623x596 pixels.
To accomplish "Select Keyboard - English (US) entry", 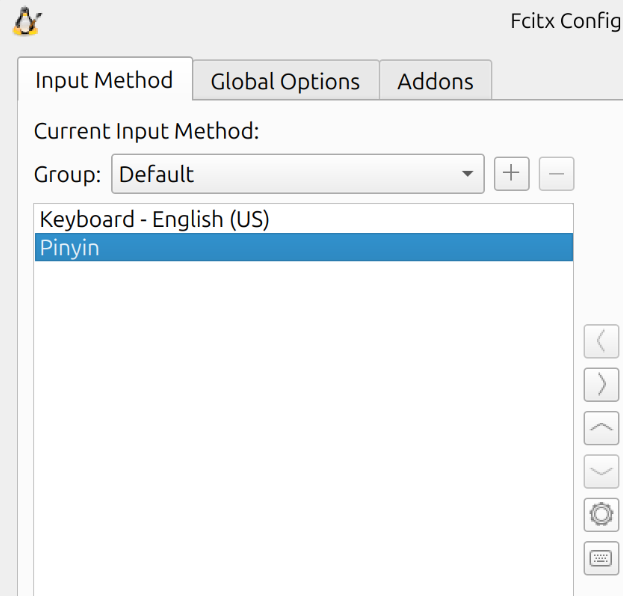I will [x=155, y=219].
